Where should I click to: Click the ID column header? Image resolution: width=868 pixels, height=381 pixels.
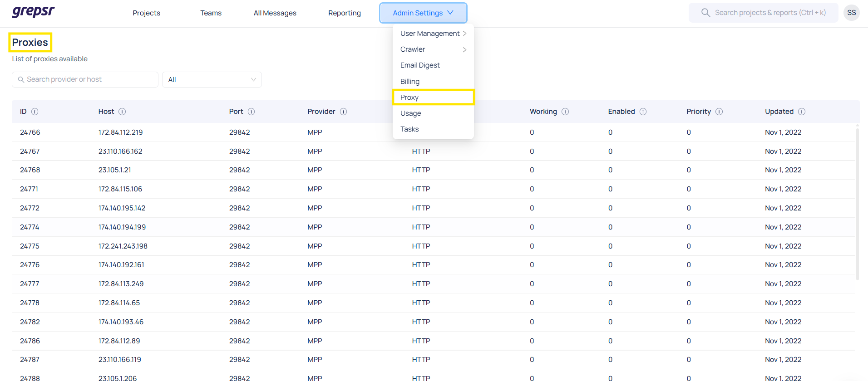pos(23,112)
